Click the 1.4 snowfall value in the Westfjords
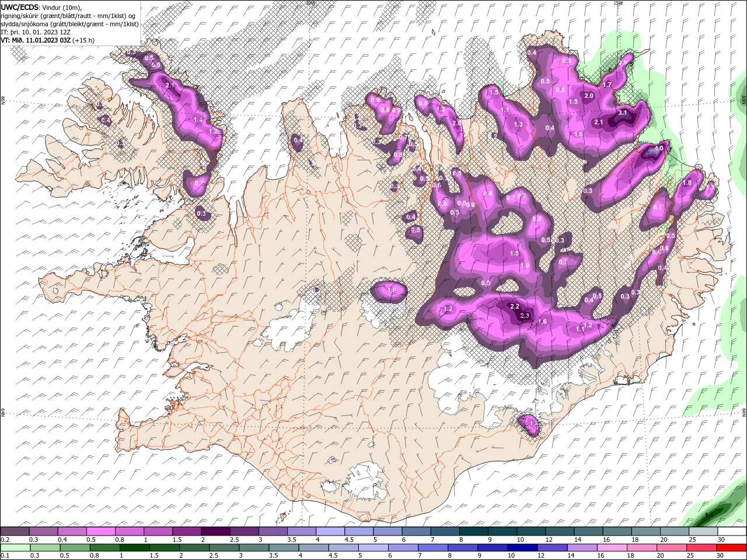The image size is (747, 560). pyautogui.click(x=198, y=120)
